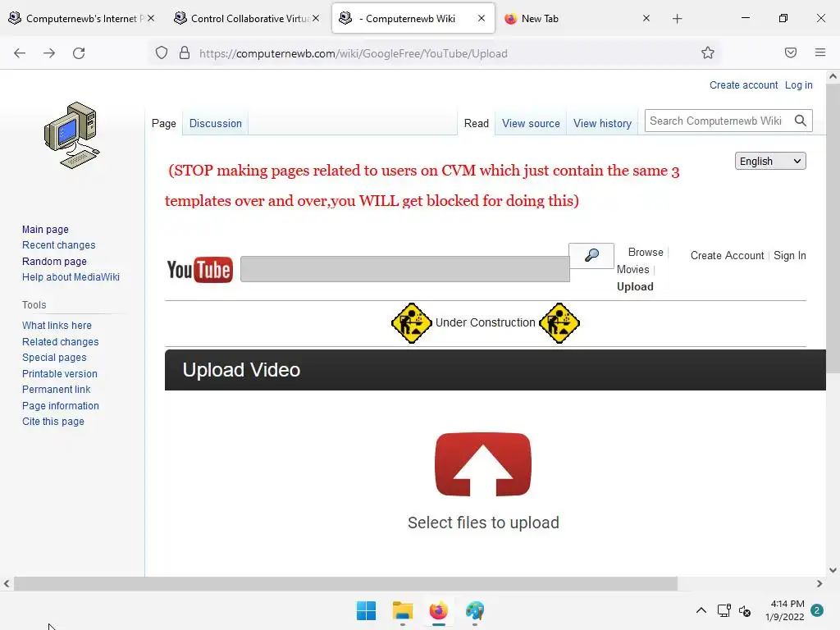This screenshot has height=630, width=840.
Task: Open Help about MediaWiki
Action: (71, 277)
